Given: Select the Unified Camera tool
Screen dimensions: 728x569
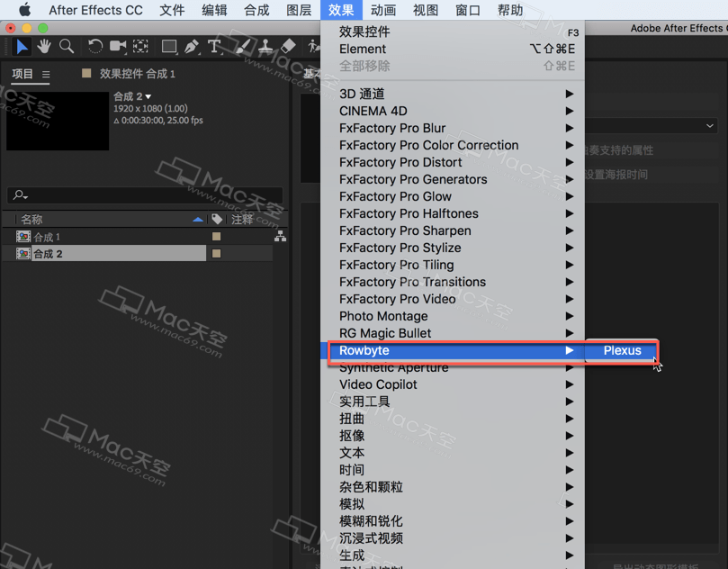Looking at the screenshot, I should pyautogui.click(x=118, y=47).
